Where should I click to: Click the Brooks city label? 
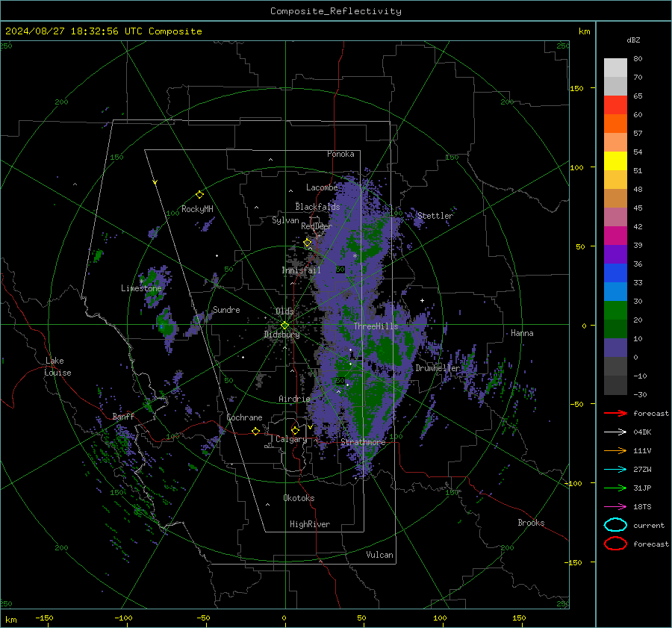coord(531,523)
